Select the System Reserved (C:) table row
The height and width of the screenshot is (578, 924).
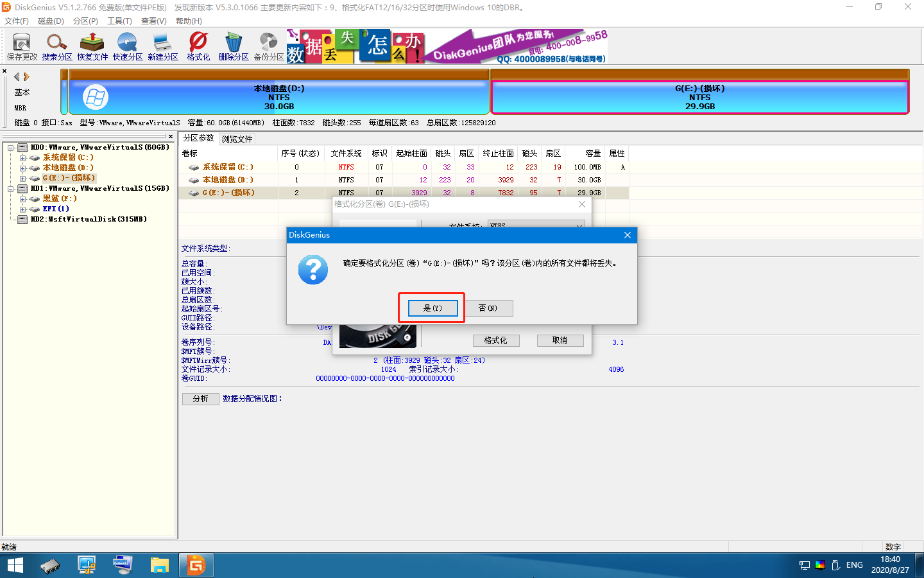404,167
